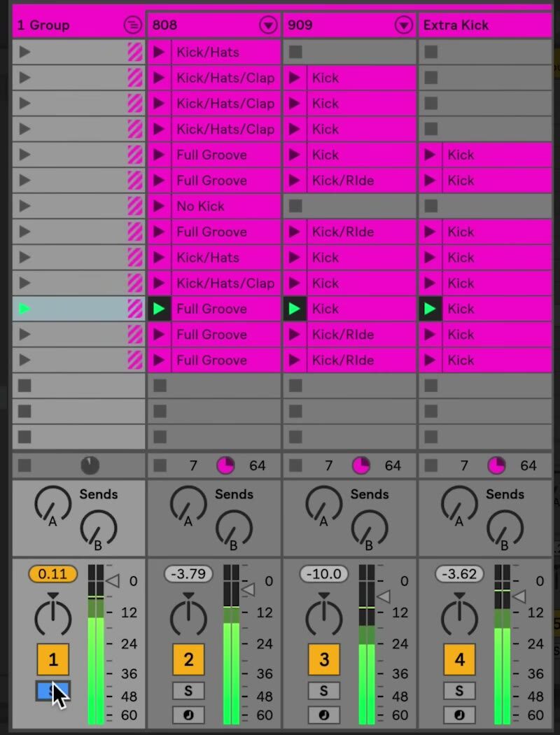560x735 pixels.
Task: Toggle track activator 1 for the group
Action: coord(53,659)
